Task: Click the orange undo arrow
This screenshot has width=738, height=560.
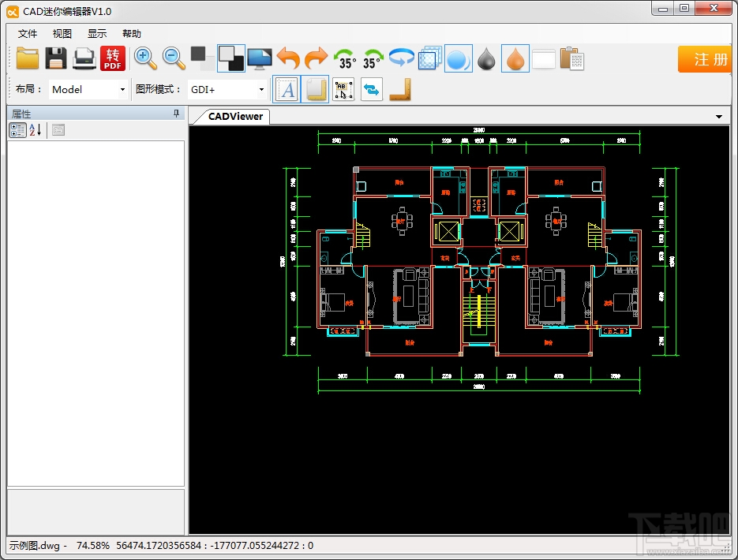Action: [x=288, y=58]
